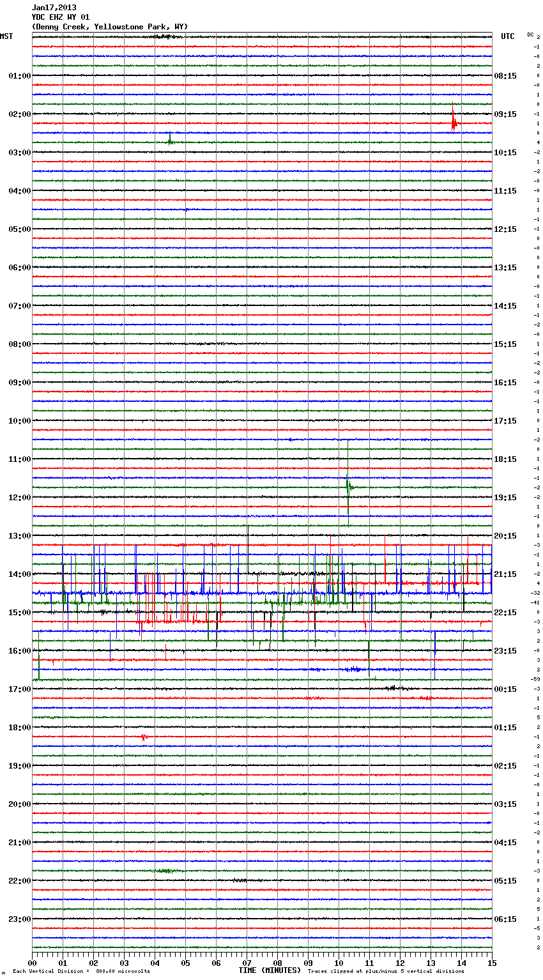
Task: Click minute 05 on the bottom axis
Action: tap(185, 963)
